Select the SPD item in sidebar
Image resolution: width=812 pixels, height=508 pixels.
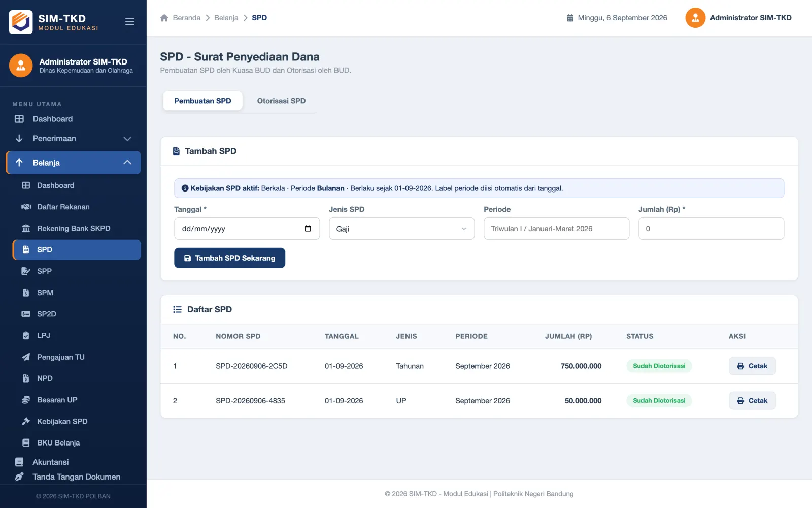click(x=77, y=250)
